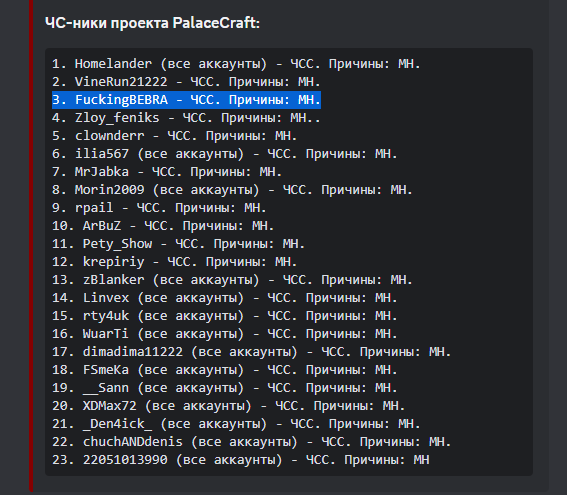
Task: Select the Linvex list line
Action: point(225,298)
